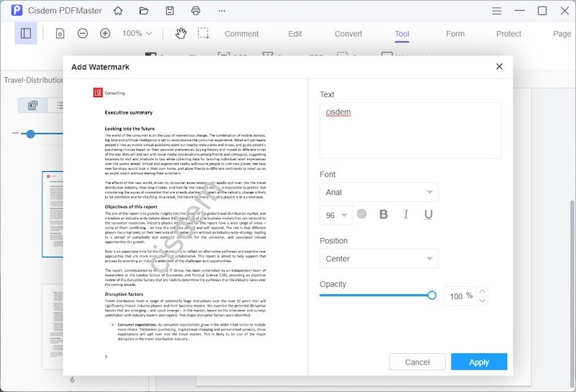This screenshot has height=392, width=576.
Task: Close the Add Watermark dialog
Action: 499,66
